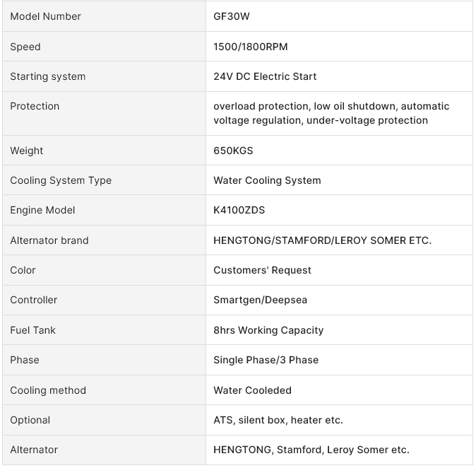Click the "Model Number" label cell
476x468 pixels.
(45, 16)
